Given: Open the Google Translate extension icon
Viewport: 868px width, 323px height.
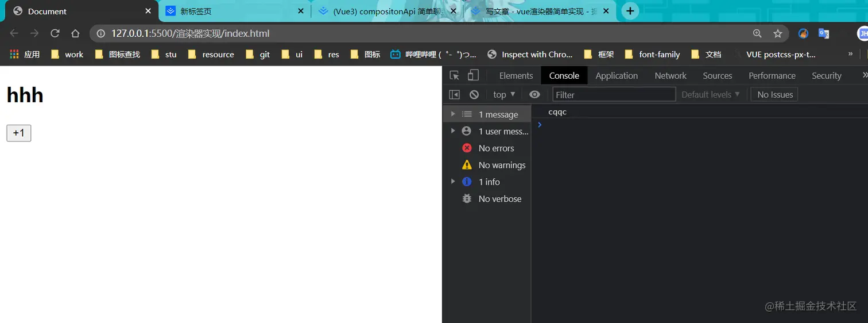Looking at the screenshot, I should coord(824,33).
